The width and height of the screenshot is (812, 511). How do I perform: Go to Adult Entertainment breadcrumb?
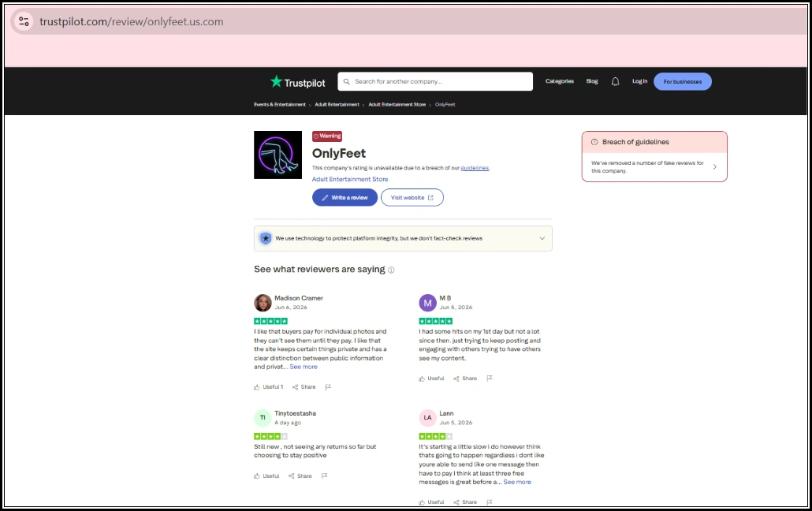click(337, 105)
